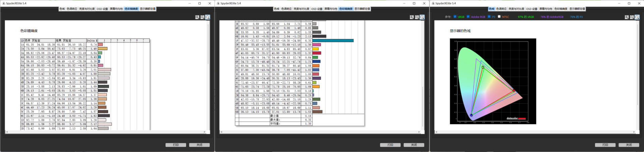Switch to 亮度与对比度 tab in left window
644x152 pixels.
(x=87, y=9)
